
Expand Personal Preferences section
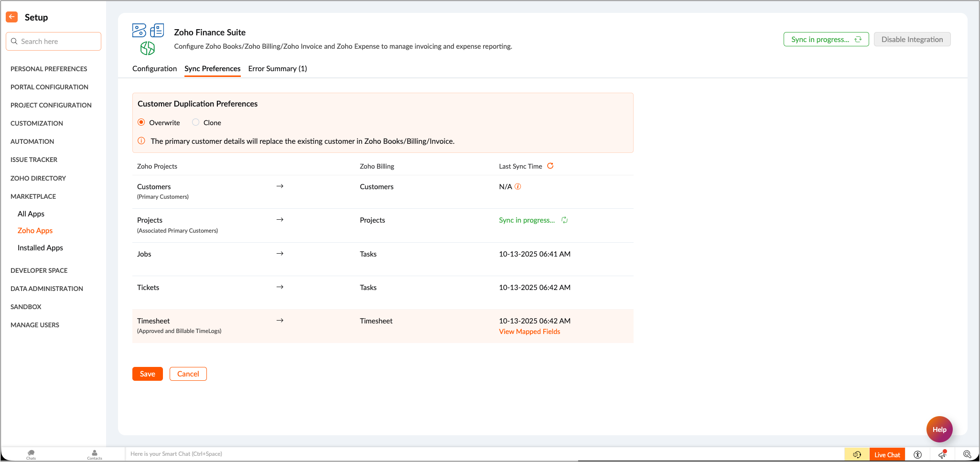coord(49,69)
